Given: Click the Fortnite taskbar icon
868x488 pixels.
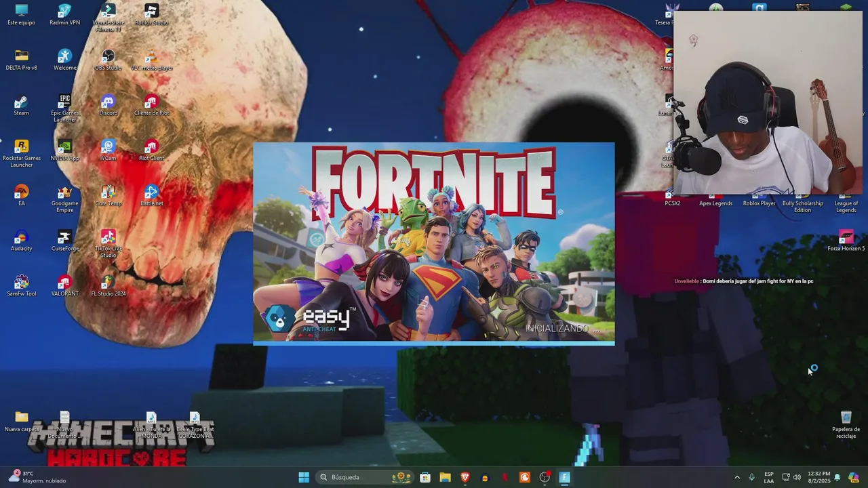Looking at the screenshot, I should click(564, 477).
